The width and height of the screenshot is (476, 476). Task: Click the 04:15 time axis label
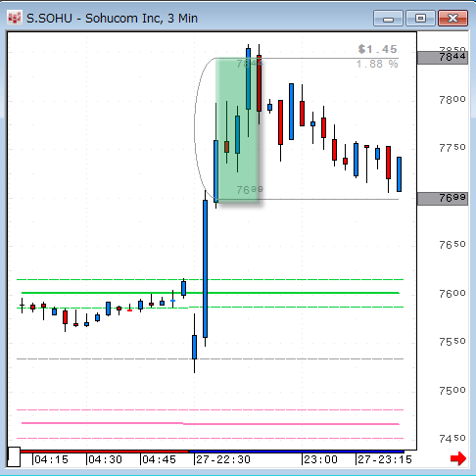(x=51, y=459)
